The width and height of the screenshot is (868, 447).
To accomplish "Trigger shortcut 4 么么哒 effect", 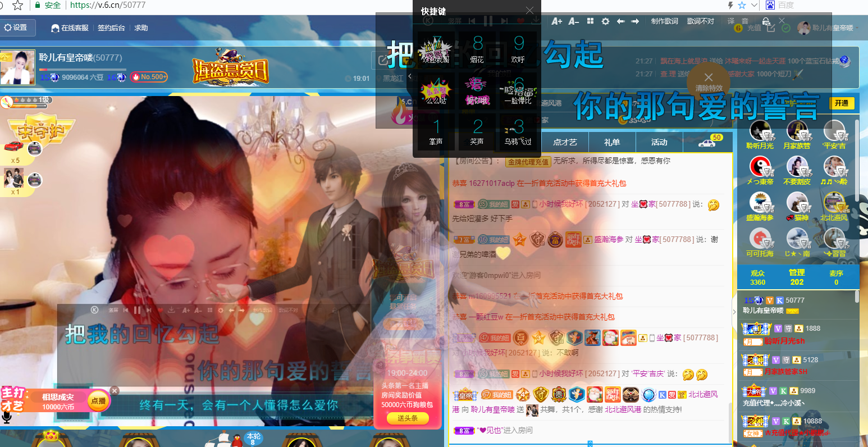I will [x=436, y=90].
